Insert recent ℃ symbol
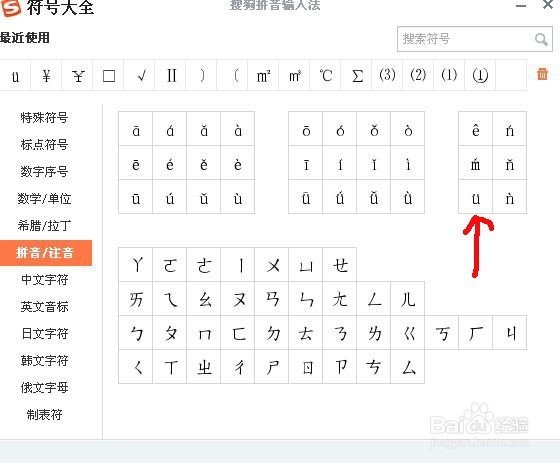This screenshot has width=560, height=463. click(325, 75)
